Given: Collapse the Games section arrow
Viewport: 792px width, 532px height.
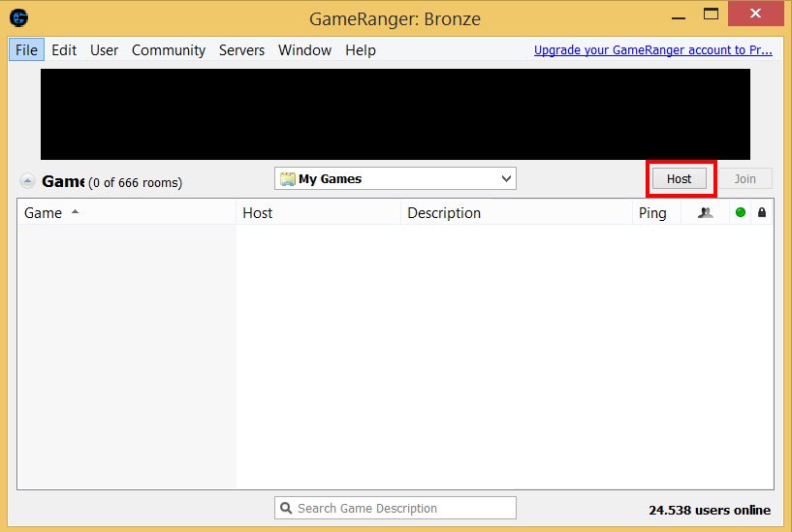Looking at the screenshot, I should tap(27, 180).
